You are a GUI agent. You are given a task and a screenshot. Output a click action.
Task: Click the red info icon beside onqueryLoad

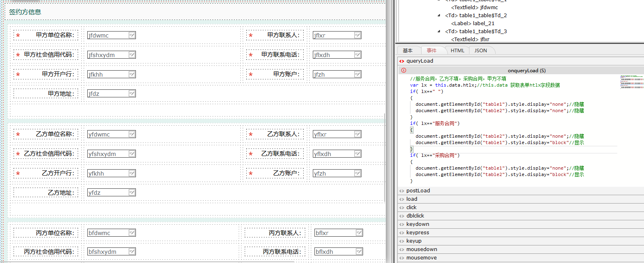click(x=404, y=70)
